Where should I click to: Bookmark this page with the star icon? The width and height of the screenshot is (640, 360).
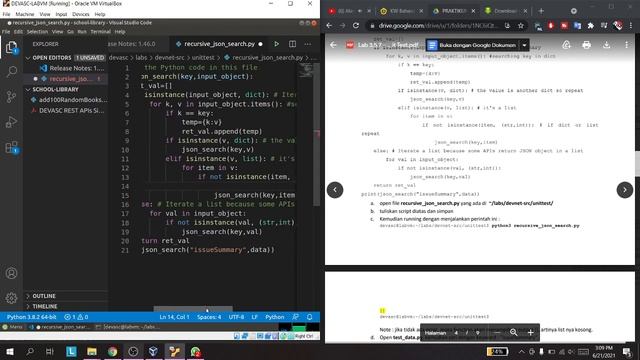click(521, 25)
